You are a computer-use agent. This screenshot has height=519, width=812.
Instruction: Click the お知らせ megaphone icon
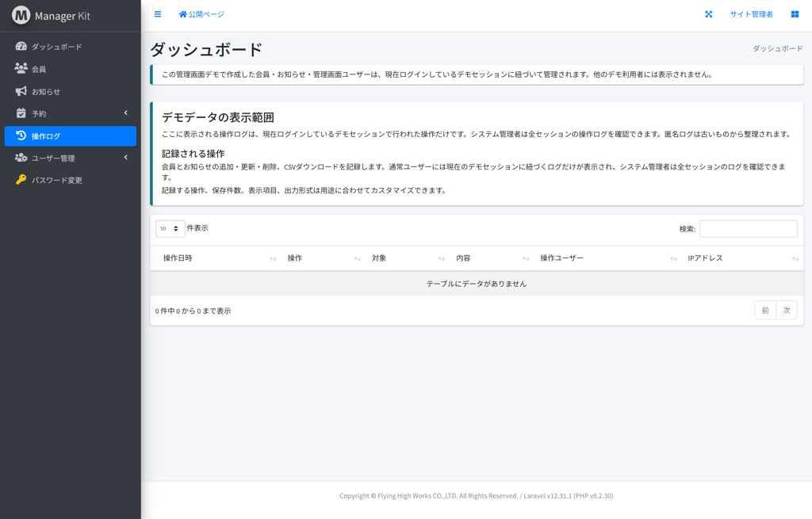pos(21,91)
